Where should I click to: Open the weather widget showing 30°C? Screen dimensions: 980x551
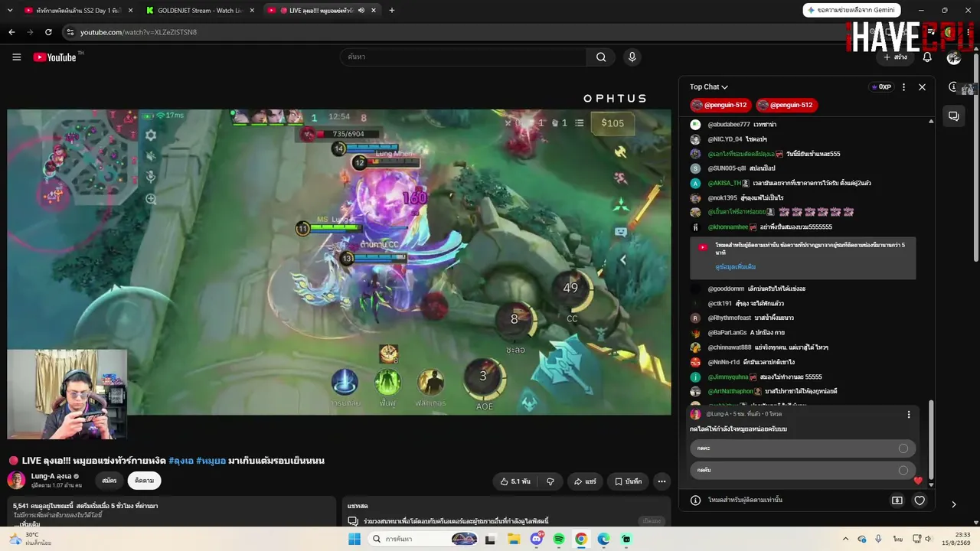[31, 539]
